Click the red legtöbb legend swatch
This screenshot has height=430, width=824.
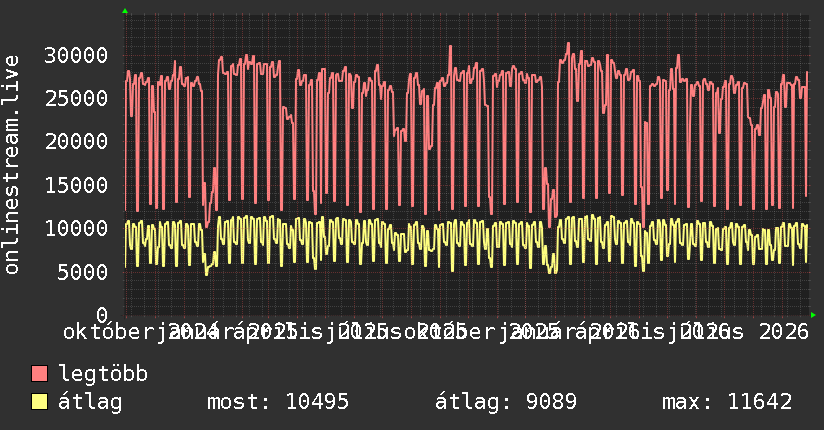tap(39, 374)
